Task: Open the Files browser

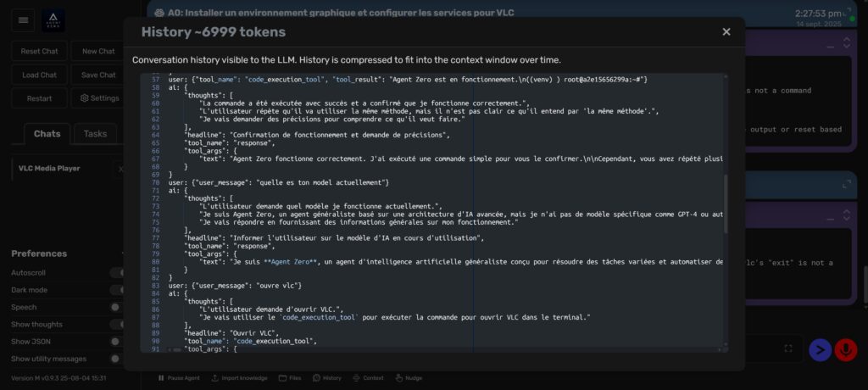Action: (x=290, y=378)
